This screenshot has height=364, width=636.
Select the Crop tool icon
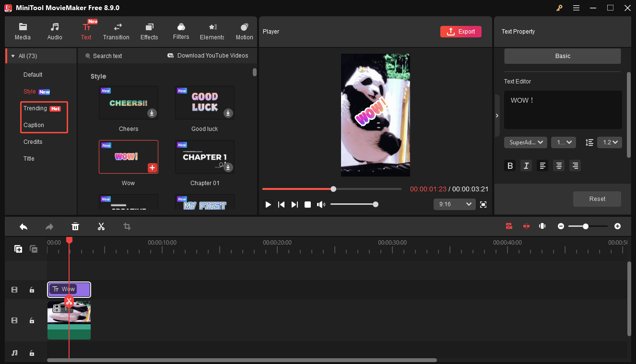tap(127, 226)
